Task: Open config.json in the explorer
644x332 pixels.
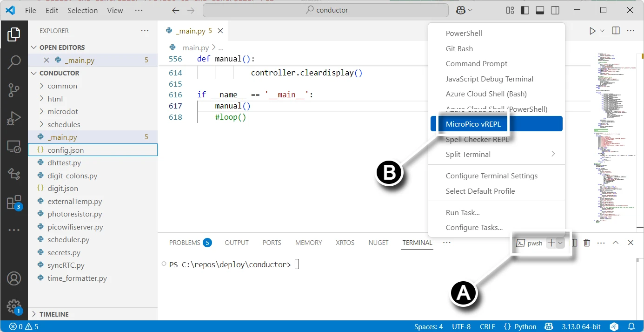Action: click(x=93, y=150)
